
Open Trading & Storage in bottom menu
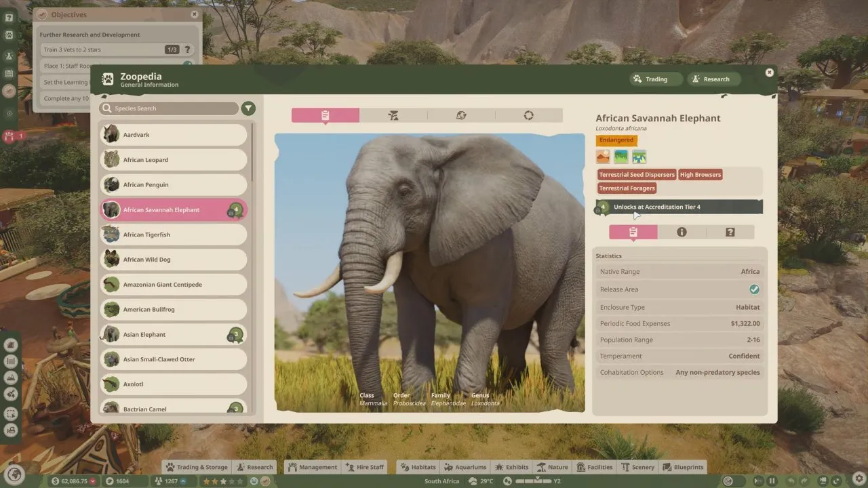click(x=197, y=467)
